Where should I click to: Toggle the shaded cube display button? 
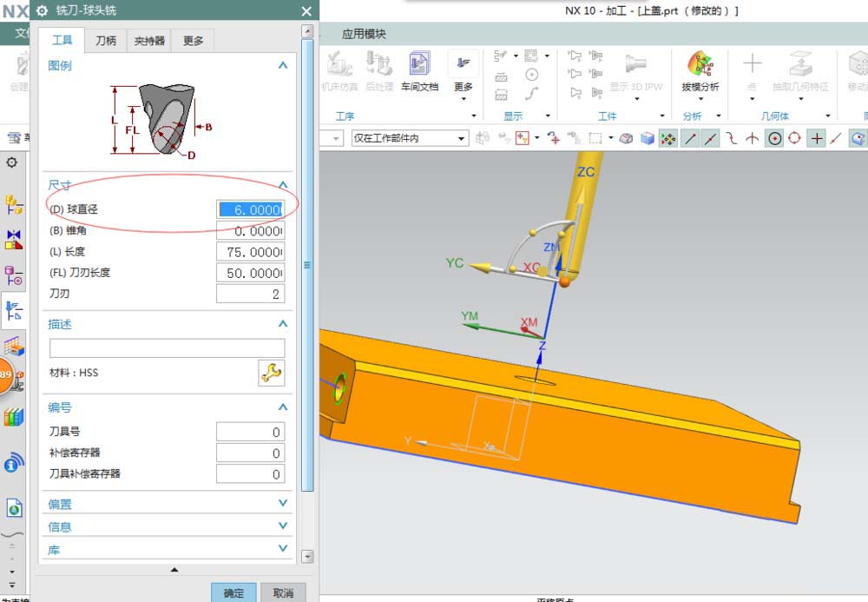pos(647,138)
